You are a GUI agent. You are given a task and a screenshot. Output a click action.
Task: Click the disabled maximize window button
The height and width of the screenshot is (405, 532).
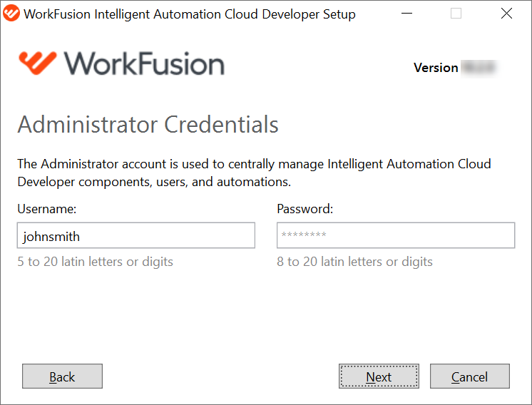456,14
